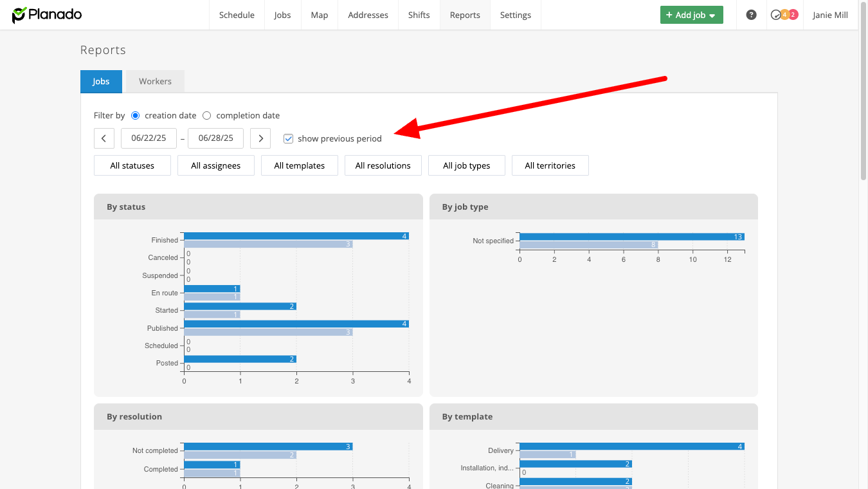Click the Suspended status label
Viewport: 868px width, 489px height.
pyautogui.click(x=160, y=275)
